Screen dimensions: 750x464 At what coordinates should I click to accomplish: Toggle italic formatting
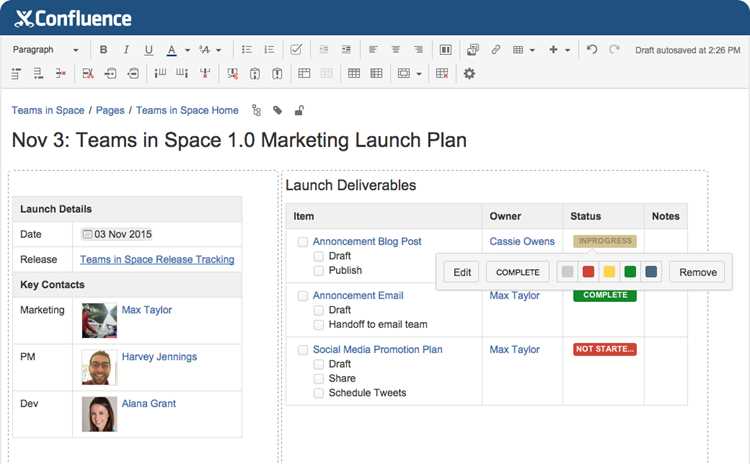[126, 50]
